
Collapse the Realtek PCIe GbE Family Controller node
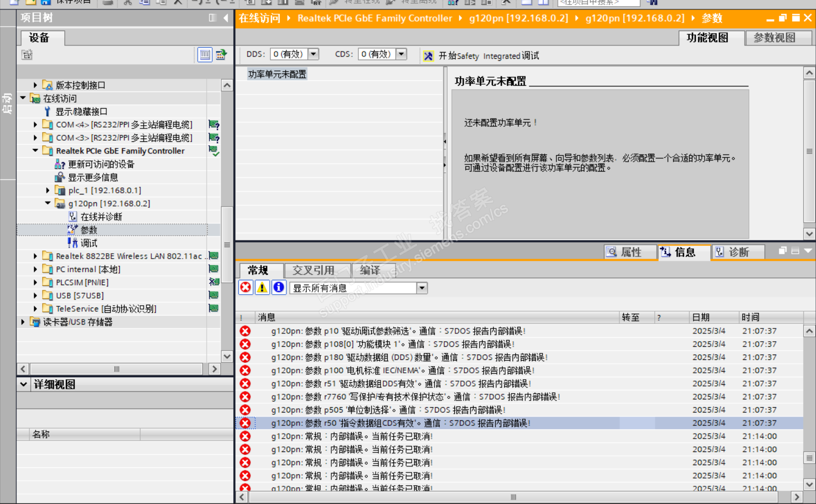point(35,151)
